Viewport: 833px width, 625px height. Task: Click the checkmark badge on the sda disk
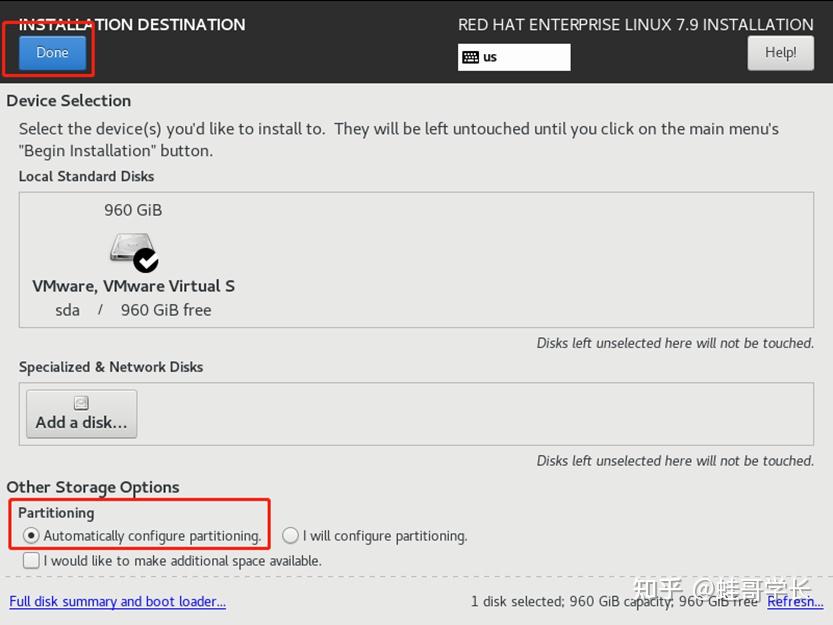click(x=146, y=260)
